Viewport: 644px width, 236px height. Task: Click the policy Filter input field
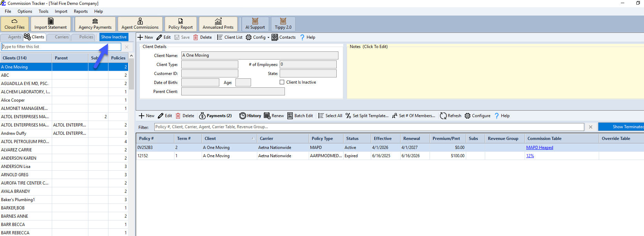click(369, 127)
